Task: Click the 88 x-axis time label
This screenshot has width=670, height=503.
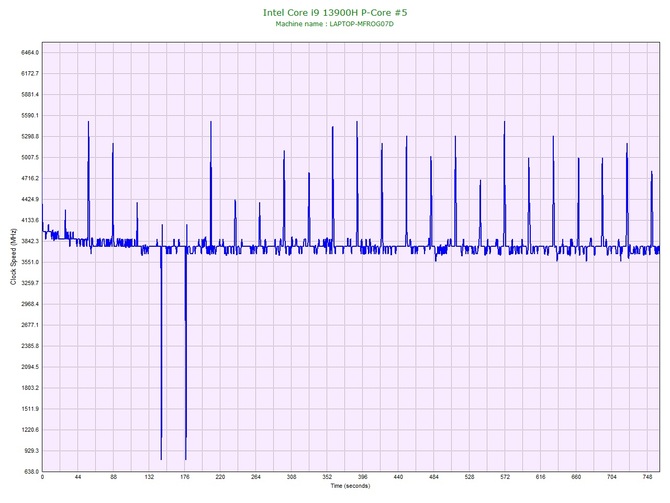Action: pos(113,477)
